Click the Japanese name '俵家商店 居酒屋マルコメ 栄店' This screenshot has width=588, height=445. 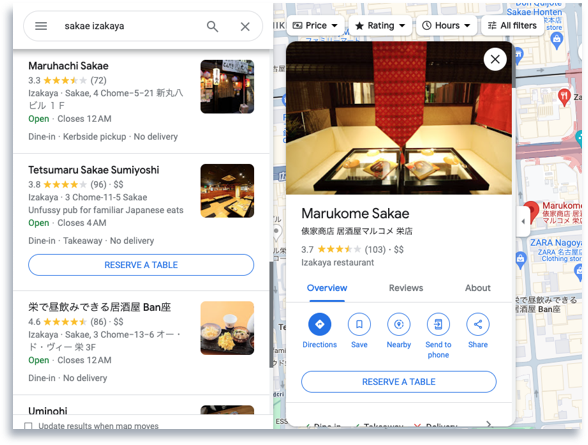357,231
